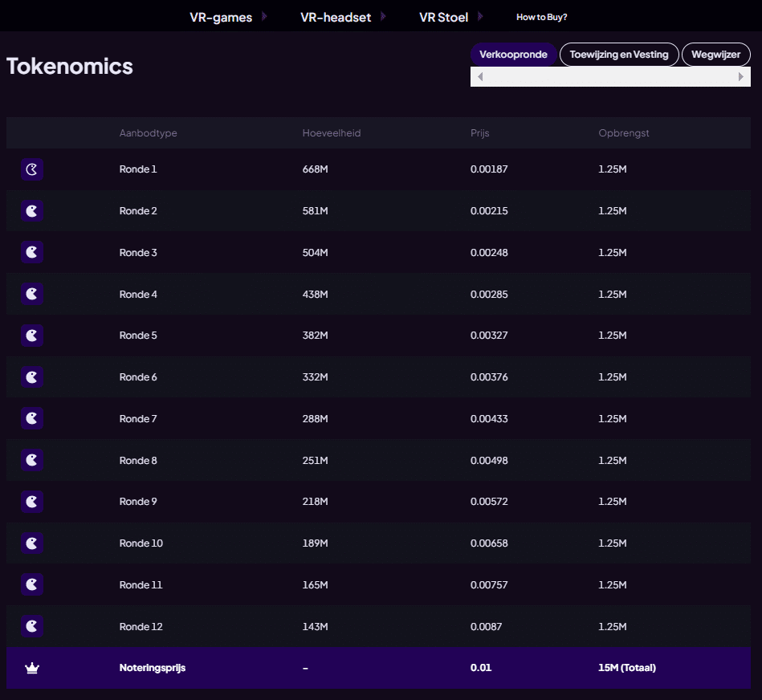Click the token icon beside Ronde 9
Screen dimensions: 762x700
point(31,502)
